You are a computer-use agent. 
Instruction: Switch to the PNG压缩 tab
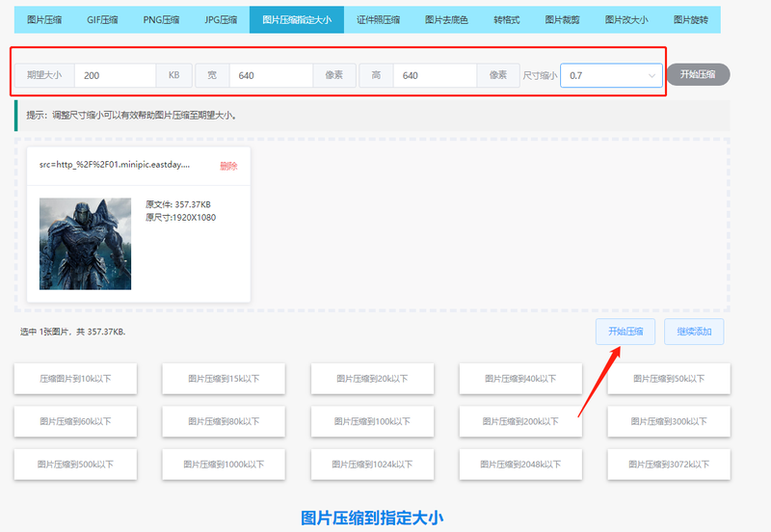(x=161, y=19)
